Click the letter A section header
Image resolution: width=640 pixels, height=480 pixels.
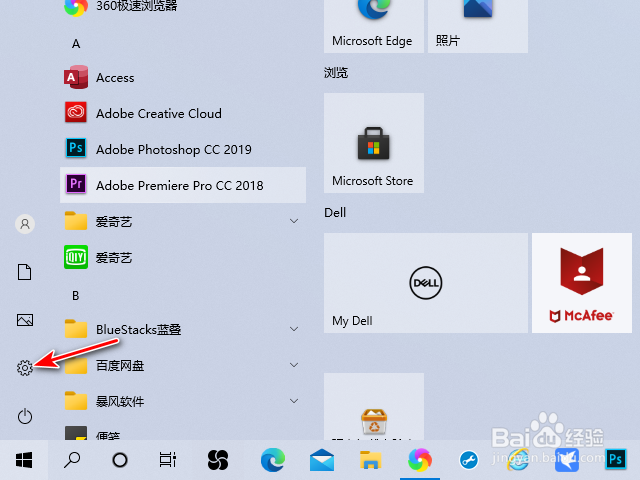[76, 44]
